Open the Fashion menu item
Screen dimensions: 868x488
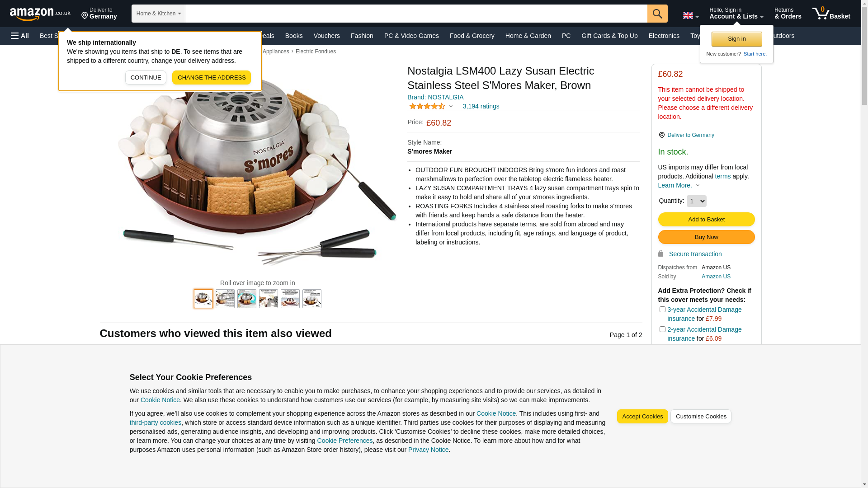pos(362,36)
